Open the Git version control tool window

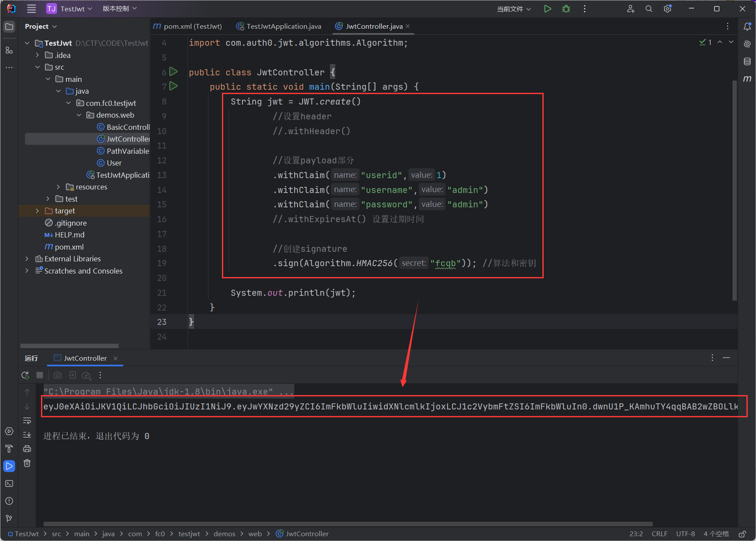point(9,518)
